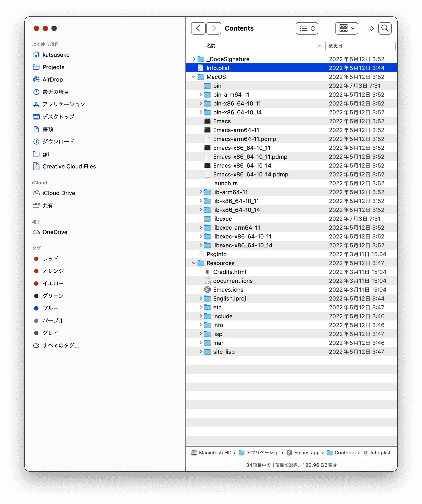Expand the site-lisp folder
This screenshot has width=422, height=504.
point(200,352)
